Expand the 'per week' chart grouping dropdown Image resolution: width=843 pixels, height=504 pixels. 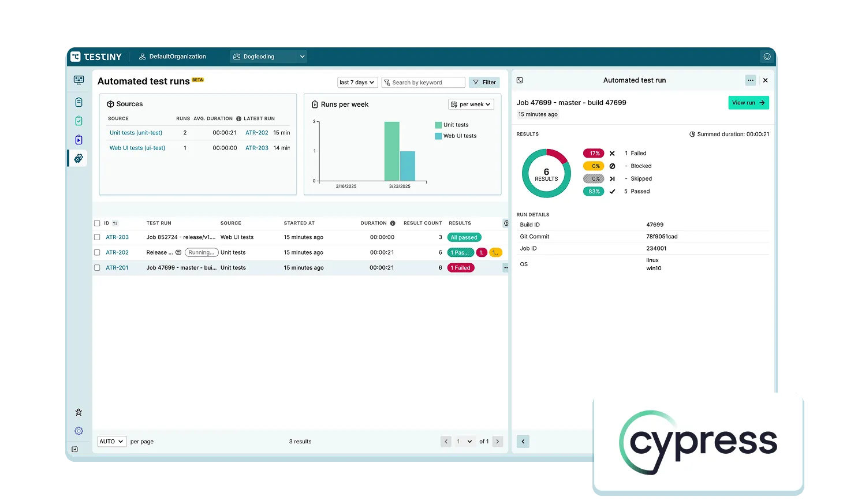[x=471, y=104]
